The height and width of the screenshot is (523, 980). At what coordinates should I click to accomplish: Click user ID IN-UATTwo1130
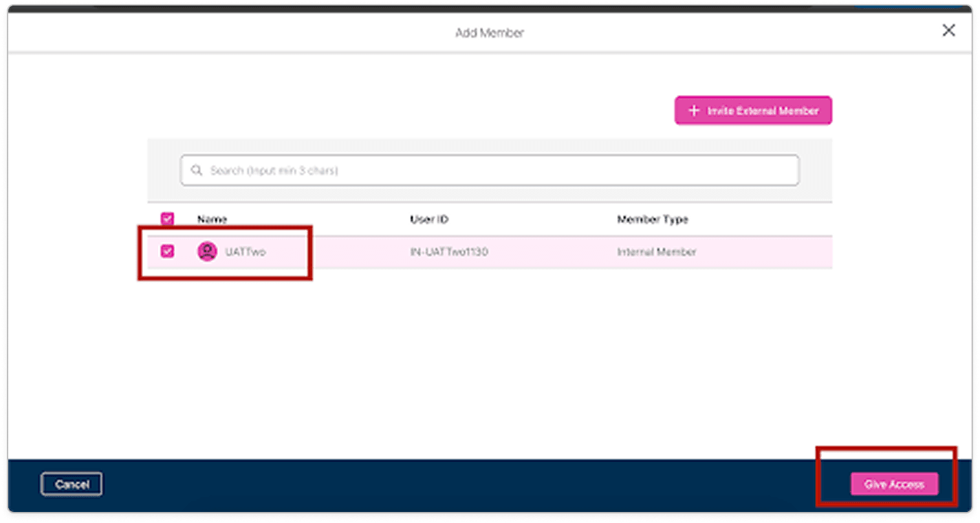(x=449, y=252)
